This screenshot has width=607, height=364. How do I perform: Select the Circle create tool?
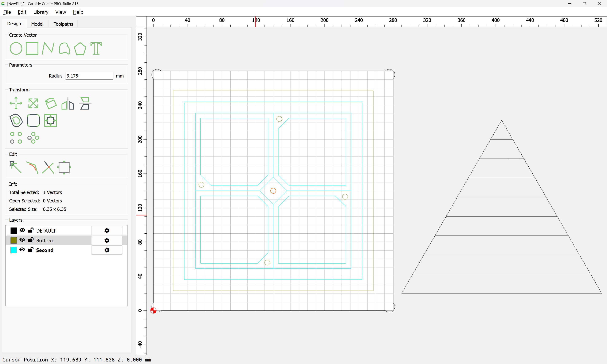point(16,48)
